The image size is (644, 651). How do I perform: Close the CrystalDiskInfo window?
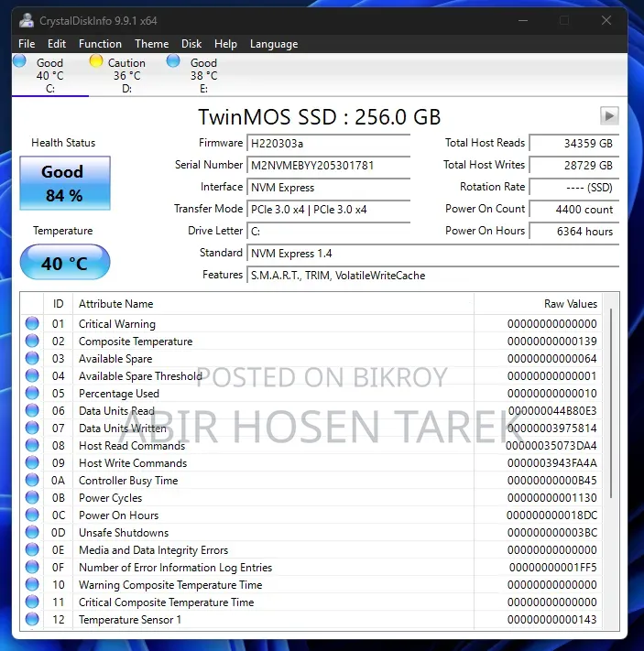[x=606, y=20]
